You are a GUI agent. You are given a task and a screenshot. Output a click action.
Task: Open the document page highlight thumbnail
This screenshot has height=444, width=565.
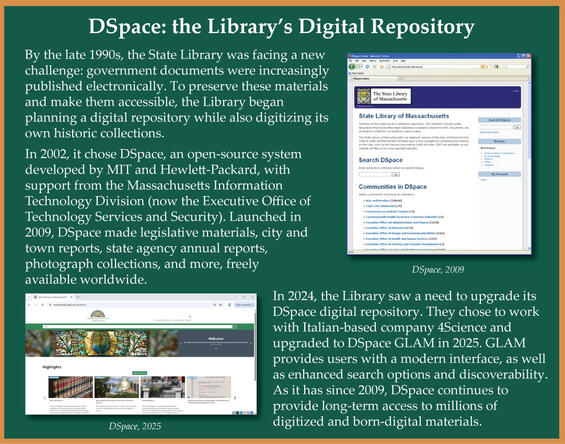click(209, 387)
